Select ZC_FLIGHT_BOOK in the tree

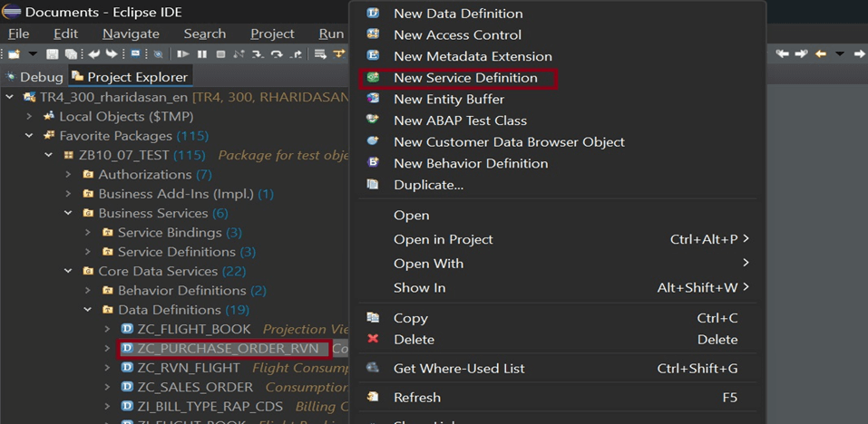tap(194, 330)
